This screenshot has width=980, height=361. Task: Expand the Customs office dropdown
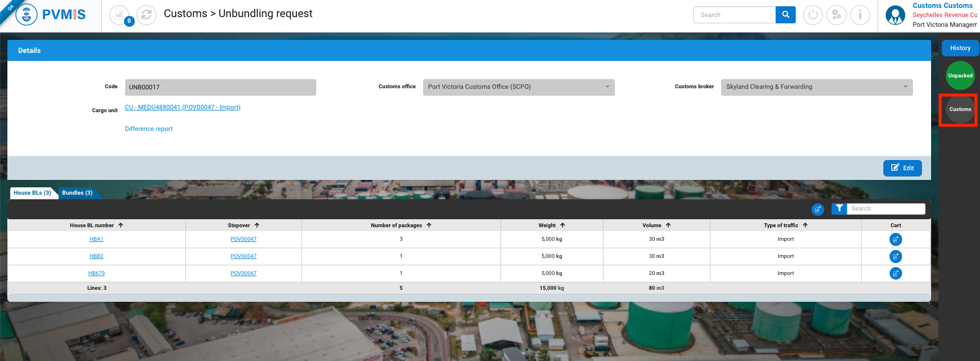click(607, 87)
